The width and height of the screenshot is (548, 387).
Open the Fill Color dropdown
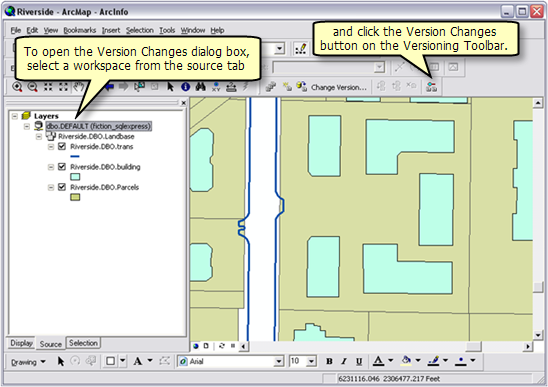[x=418, y=360]
